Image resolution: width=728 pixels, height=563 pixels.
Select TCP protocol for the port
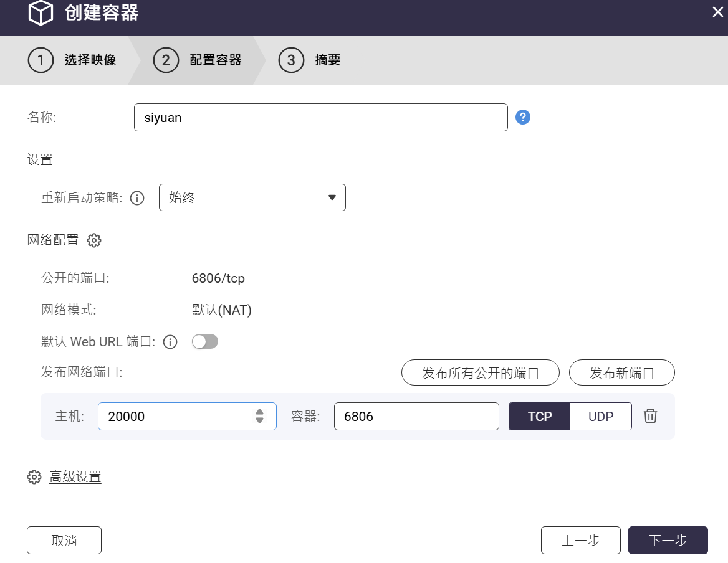(540, 416)
